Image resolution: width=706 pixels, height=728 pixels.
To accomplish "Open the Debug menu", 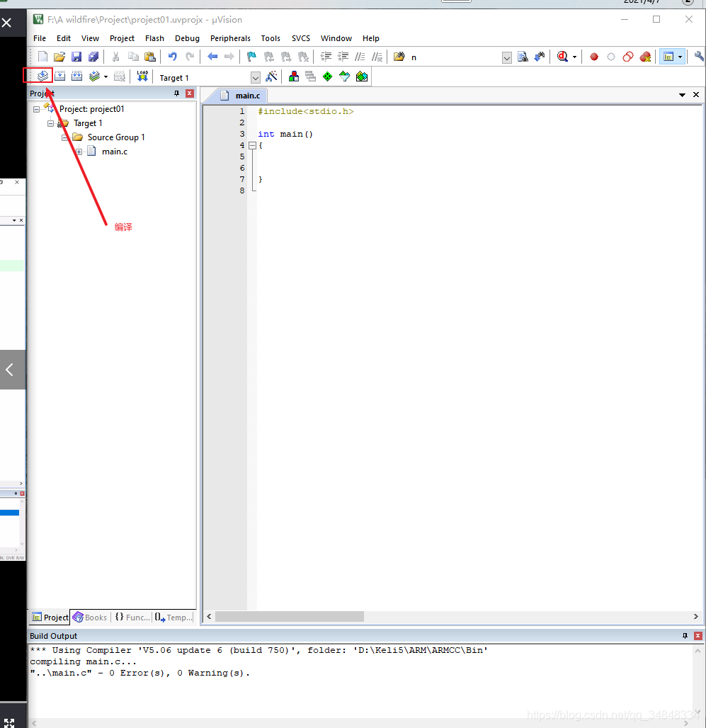I will coord(187,38).
